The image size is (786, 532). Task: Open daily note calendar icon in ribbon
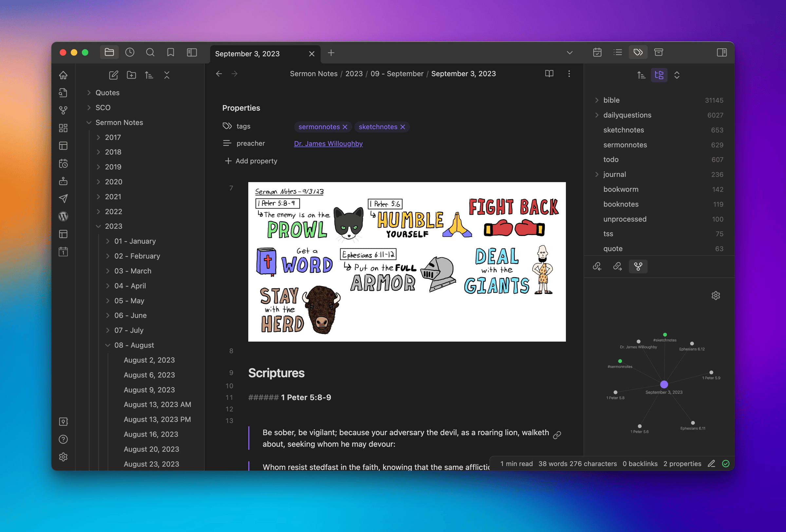(63, 252)
